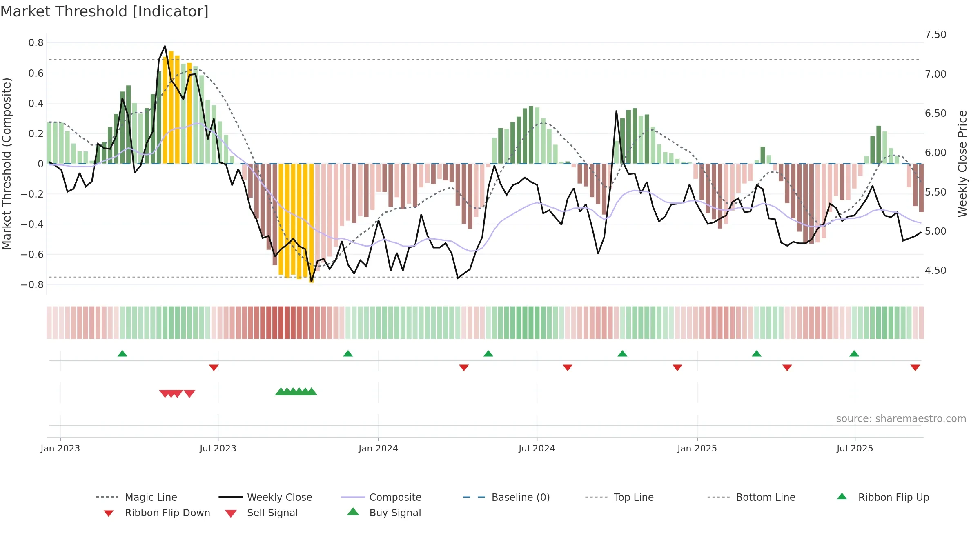Image resolution: width=980 pixels, height=551 pixels.
Task: Select the ribbon flip up marker in March 2025
Action: (757, 353)
